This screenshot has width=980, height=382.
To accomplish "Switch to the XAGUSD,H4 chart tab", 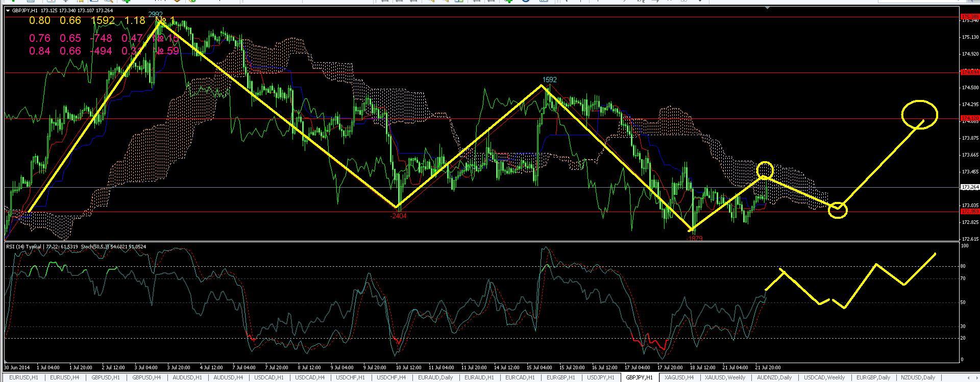I will [x=679, y=377].
